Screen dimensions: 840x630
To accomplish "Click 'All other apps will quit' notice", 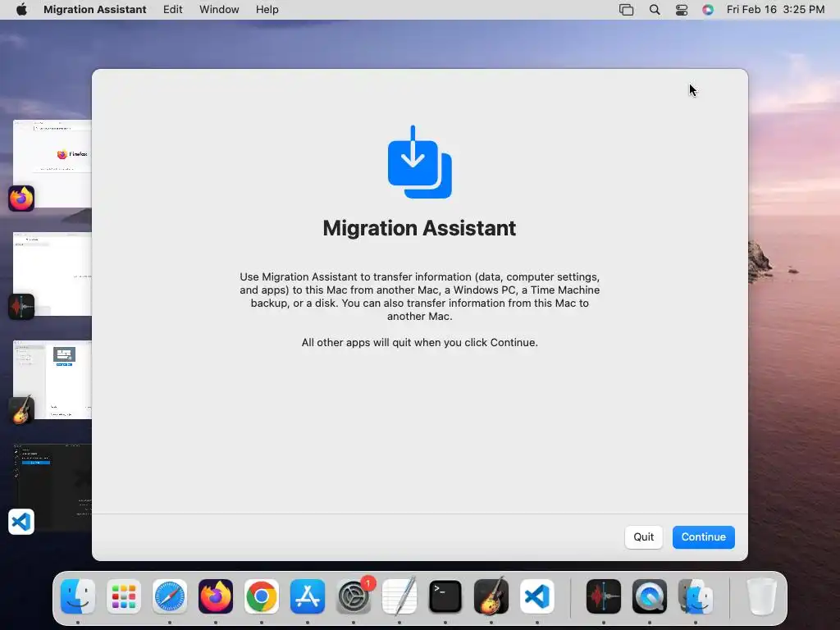I will [419, 342].
